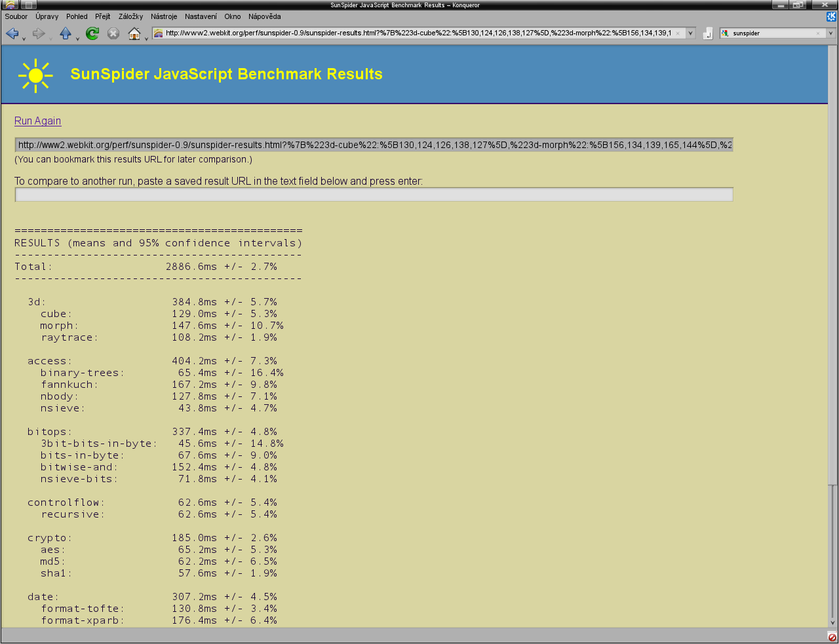This screenshot has width=839, height=644.
Task: Reload the page with green refresh icon
Action: click(92, 33)
